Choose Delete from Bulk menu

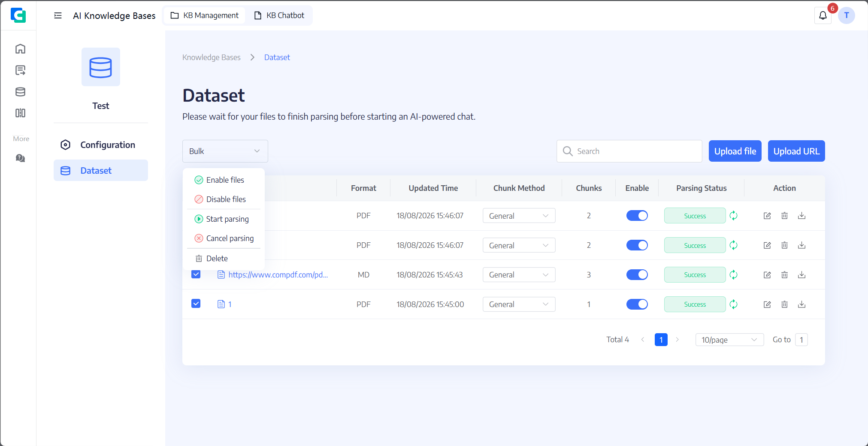[224, 259]
